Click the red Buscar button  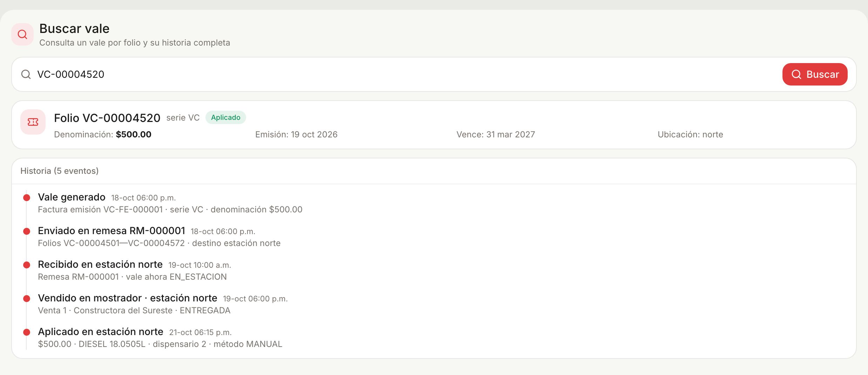point(815,74)
